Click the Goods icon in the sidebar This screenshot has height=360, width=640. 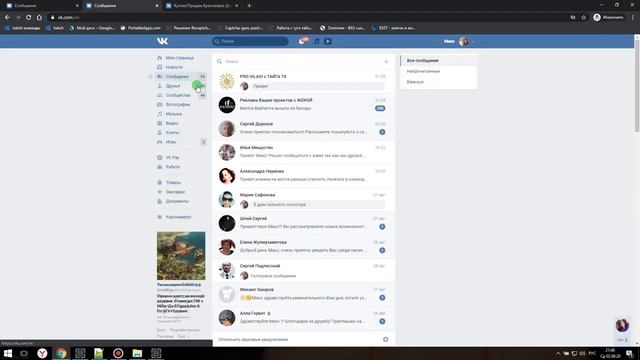160,182
